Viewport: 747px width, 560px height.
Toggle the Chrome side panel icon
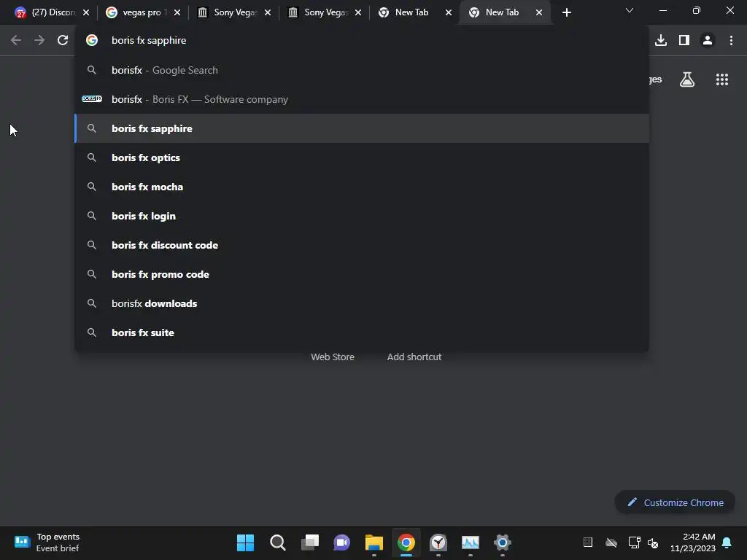coord(684,41)
